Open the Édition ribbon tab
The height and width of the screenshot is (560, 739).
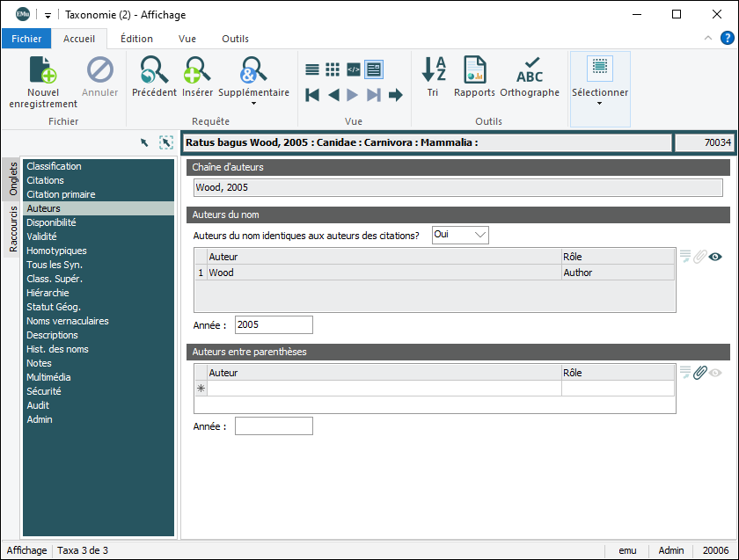coord(136,39)
